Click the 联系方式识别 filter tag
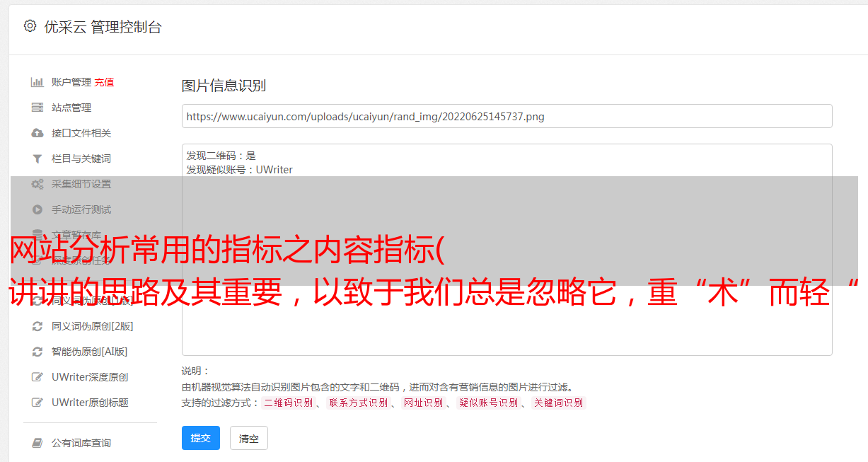The width and height of the screenshot is (868, 462). tap(359, 403)
